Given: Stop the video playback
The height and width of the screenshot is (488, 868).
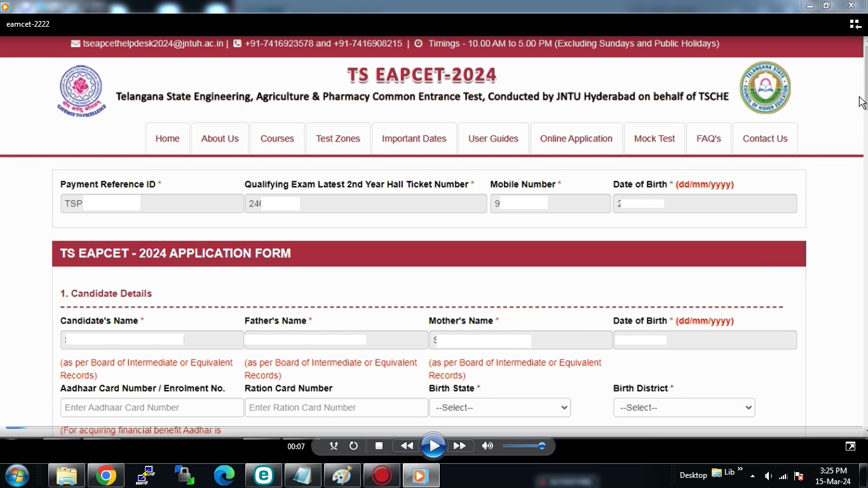Looking at the screenshot, I should pyautogui.click(x=379, y=446).
